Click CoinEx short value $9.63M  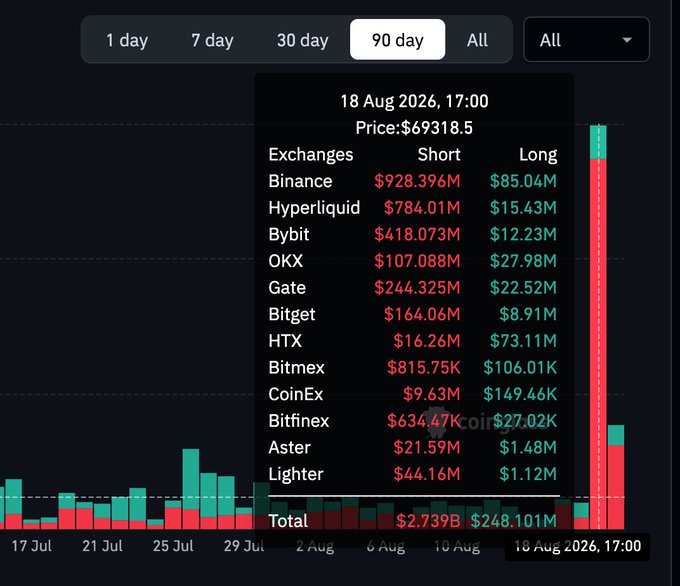[x=432, y=394]
